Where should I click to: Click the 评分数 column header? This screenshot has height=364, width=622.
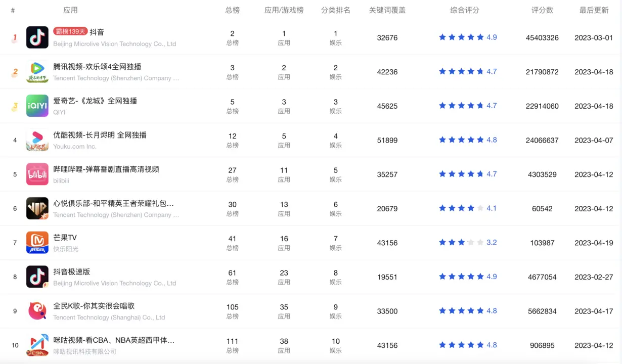click(542, 10)
